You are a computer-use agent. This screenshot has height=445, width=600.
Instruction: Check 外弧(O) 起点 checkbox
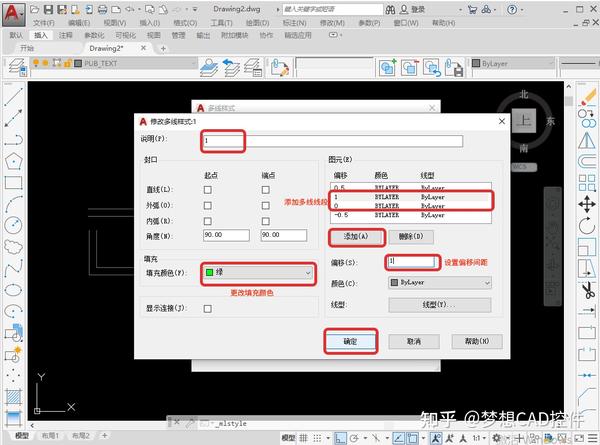coord(207,205)
